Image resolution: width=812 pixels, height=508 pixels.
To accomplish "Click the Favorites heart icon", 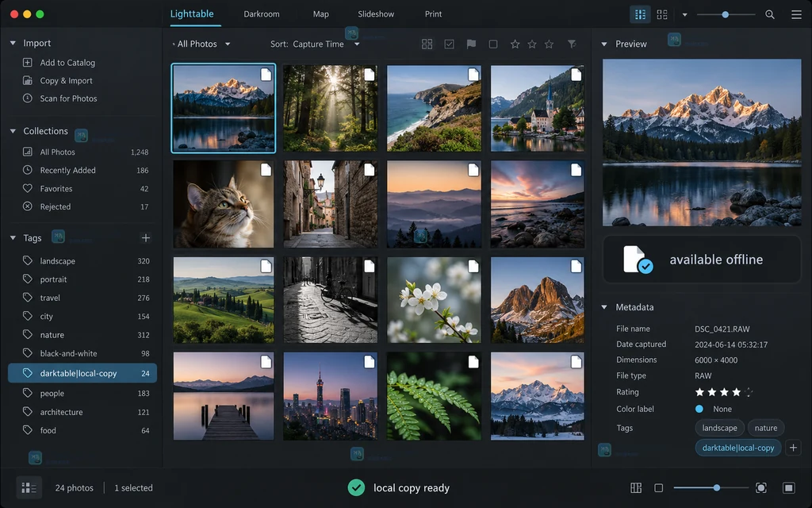I will 28,189.
